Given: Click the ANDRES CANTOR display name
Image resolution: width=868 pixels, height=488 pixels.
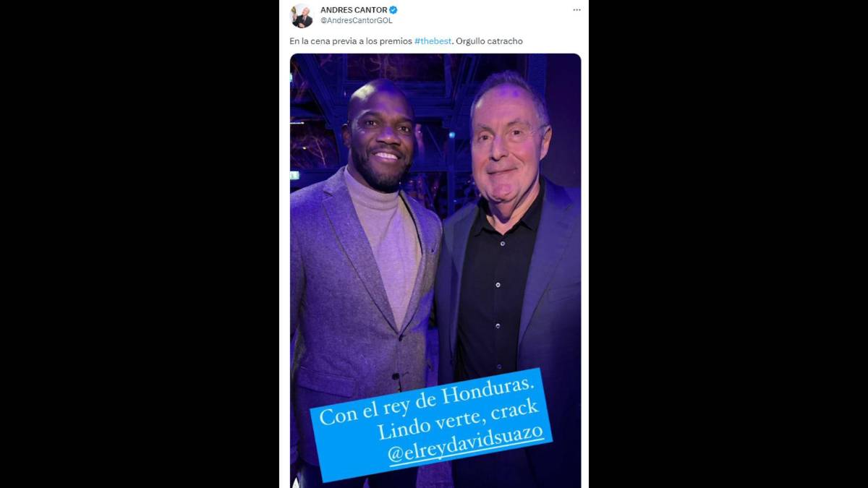Looking at the screenshot, I should click(x=354, y=10).
